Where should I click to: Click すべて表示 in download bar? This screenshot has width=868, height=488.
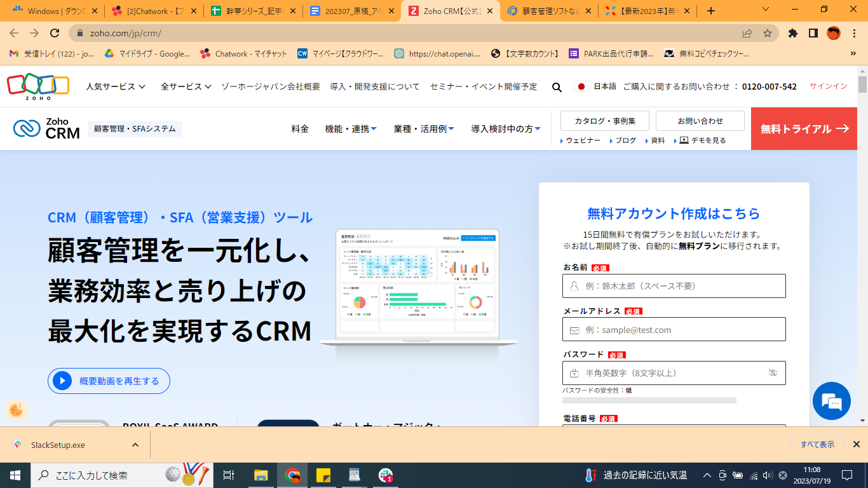click(x=818, y=445)
